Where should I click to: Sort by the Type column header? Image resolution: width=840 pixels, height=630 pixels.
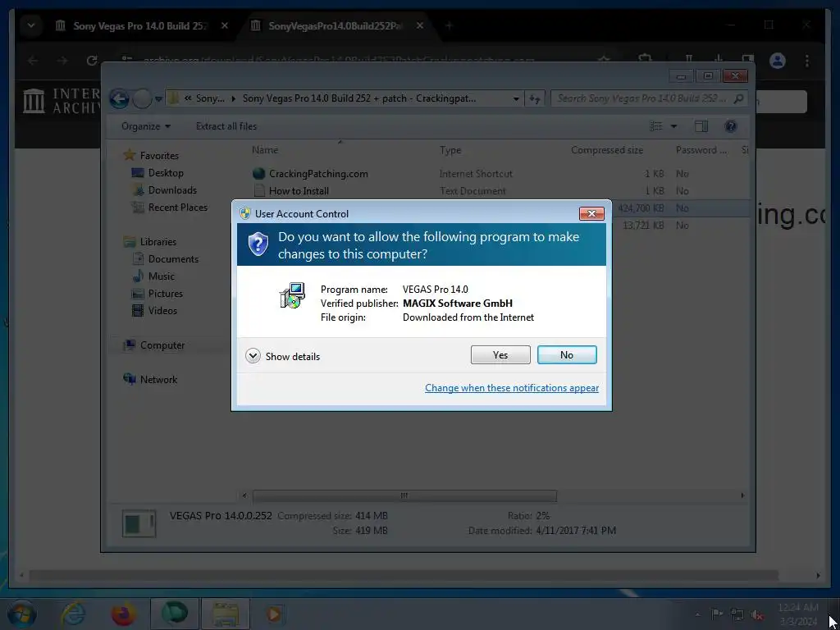[450, 150]
